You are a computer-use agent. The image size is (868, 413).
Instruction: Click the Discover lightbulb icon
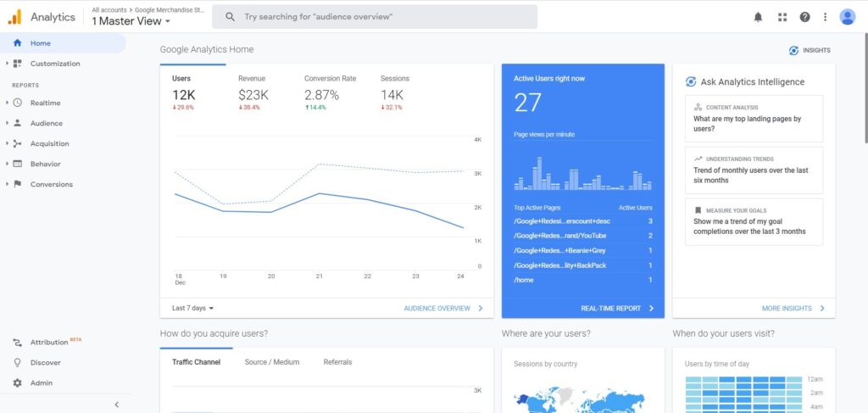coord(17,363)
